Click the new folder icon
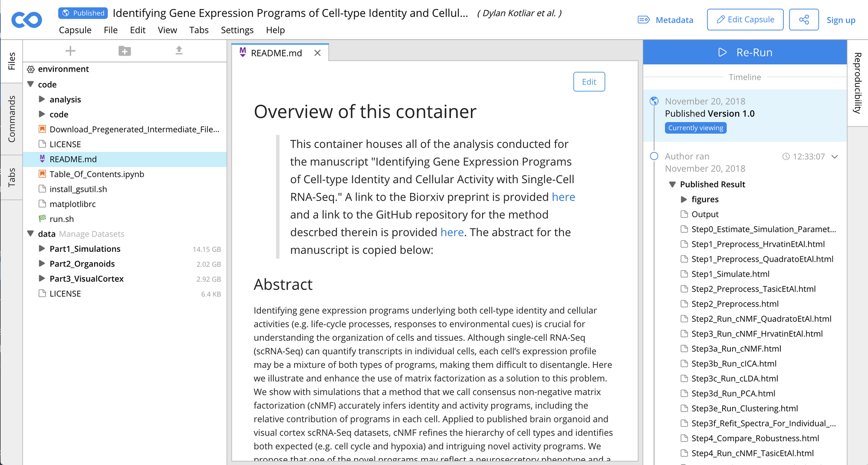The image size is (868, 465). click(x=125, y=51)
